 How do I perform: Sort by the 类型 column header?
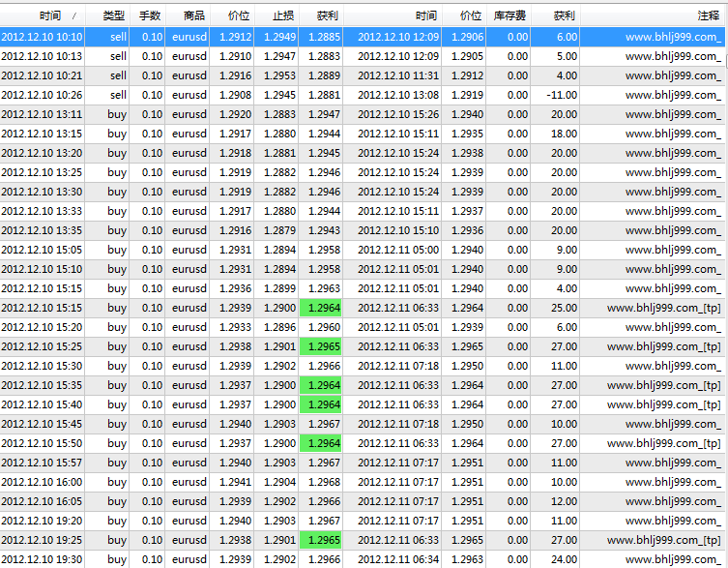tap(107, 15)
